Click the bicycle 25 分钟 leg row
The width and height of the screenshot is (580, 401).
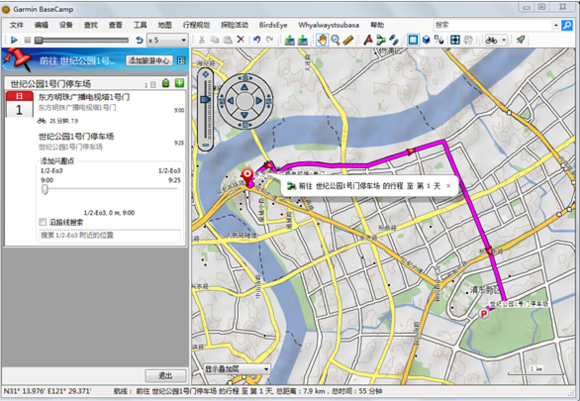(x=58, y=121)
